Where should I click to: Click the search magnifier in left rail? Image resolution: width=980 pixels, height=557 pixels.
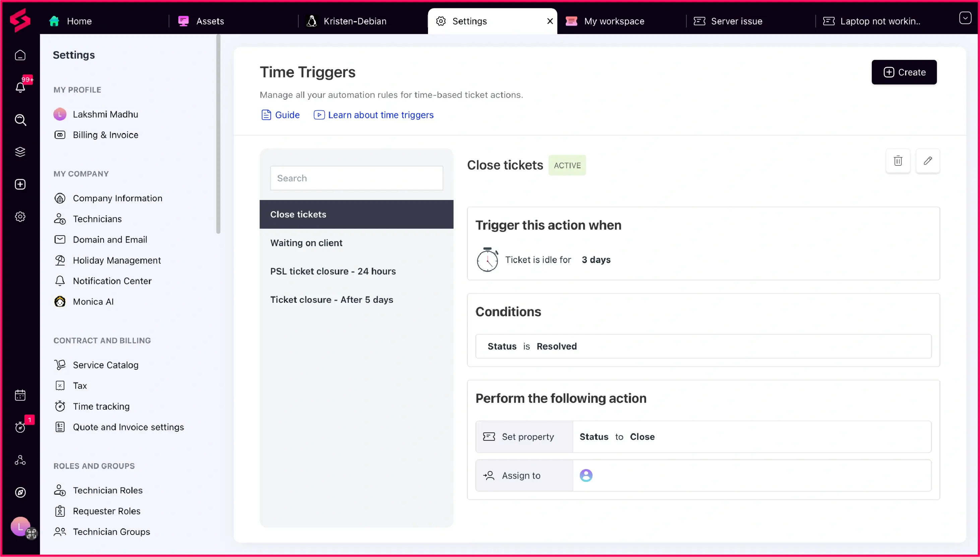(x=20, y=120)
